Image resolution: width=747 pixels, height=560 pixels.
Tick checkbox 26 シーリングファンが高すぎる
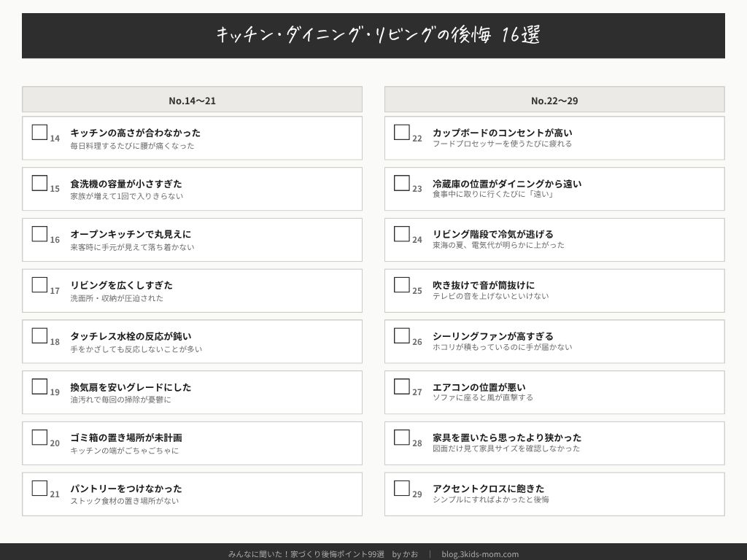coord(402,336)
